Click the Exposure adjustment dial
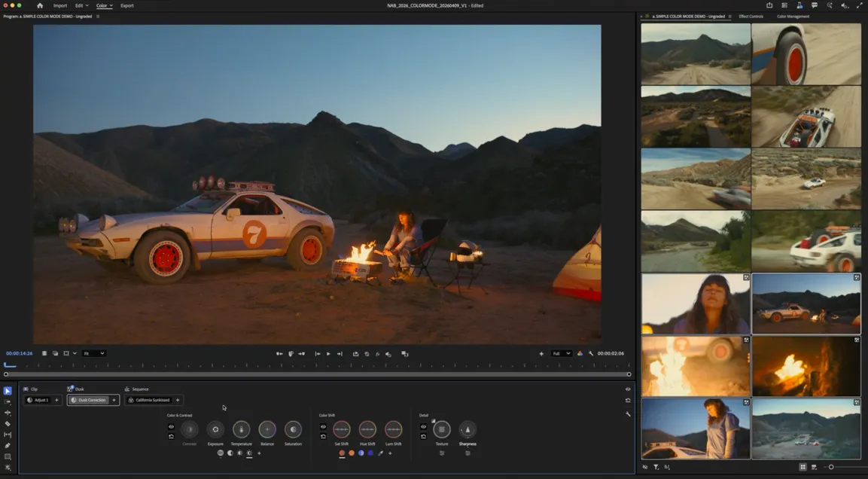The image size is (868, 479). (x=215, y=429)
